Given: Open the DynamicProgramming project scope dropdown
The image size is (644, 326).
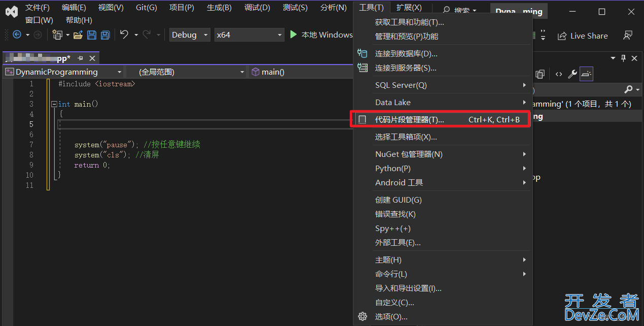Looking at the screenshot, I should click(x=119, y=72).
